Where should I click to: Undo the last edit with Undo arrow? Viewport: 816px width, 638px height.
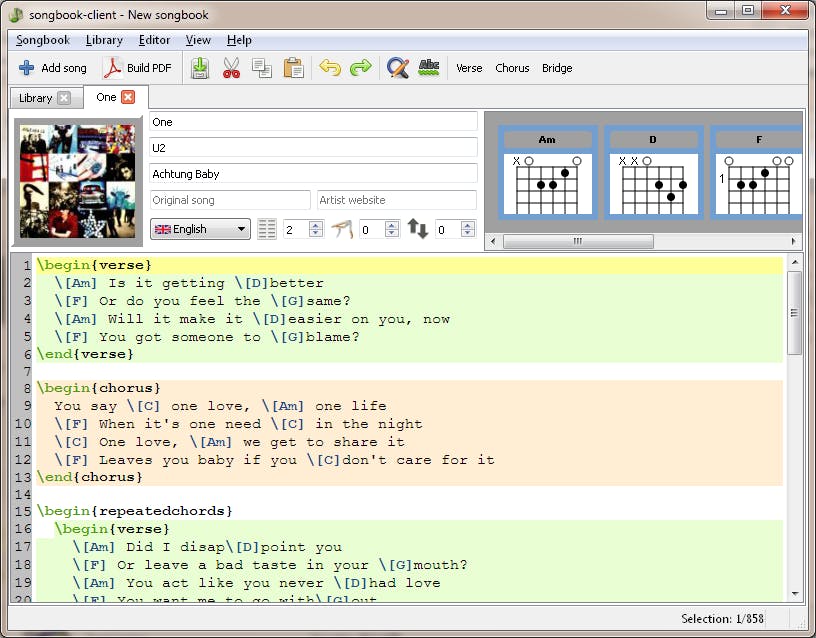[329, 68]
